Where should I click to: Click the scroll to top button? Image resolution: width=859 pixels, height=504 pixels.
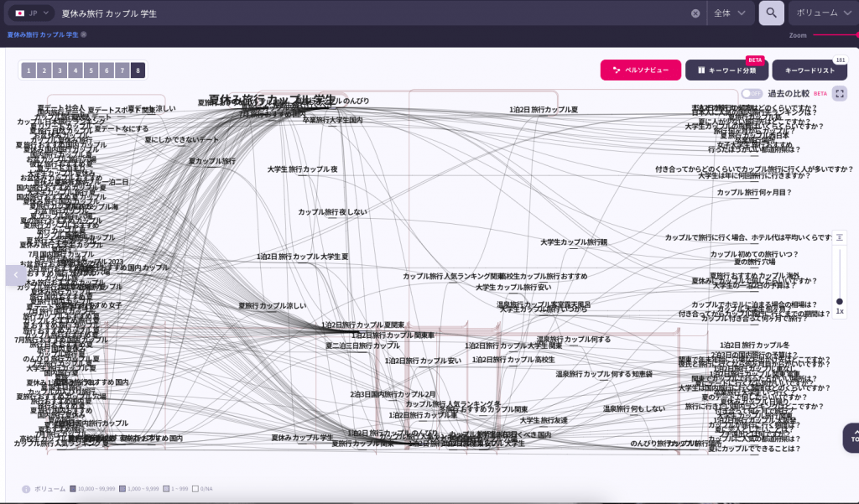pos(851,436)
